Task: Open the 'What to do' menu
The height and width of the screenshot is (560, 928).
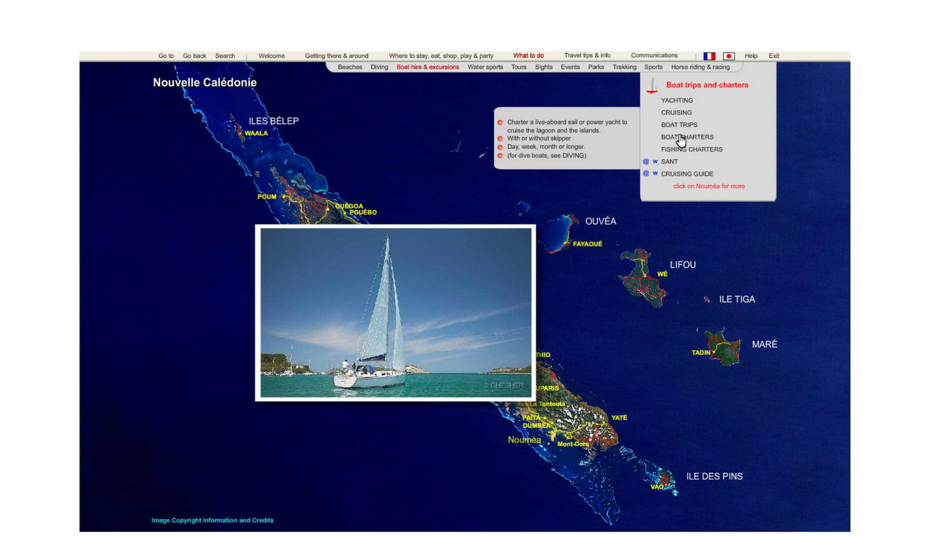Action: (x=528, y=55)
